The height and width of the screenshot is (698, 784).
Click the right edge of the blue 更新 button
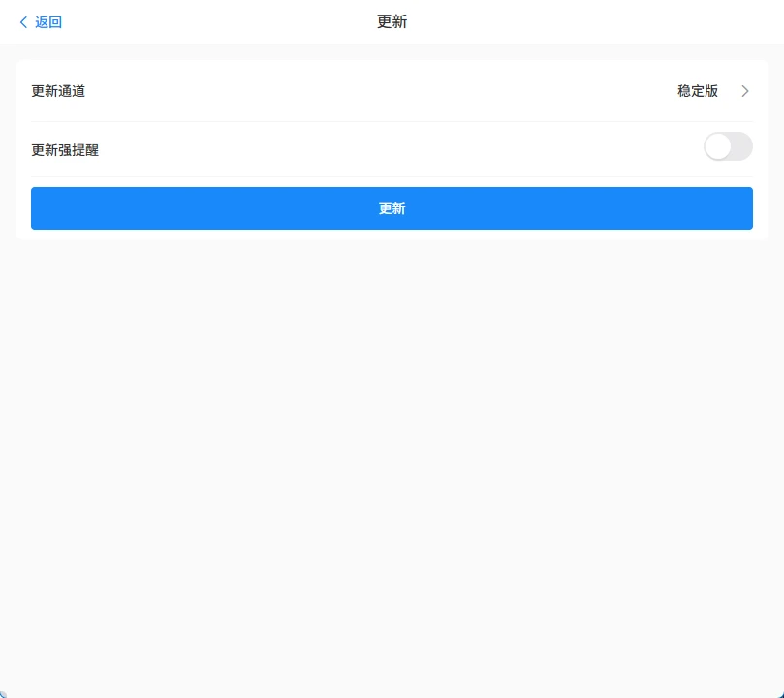[x=740, y=208]
